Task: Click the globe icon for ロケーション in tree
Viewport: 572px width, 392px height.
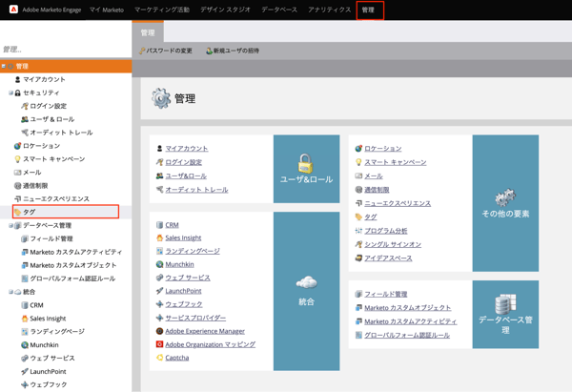Action: 17,146
